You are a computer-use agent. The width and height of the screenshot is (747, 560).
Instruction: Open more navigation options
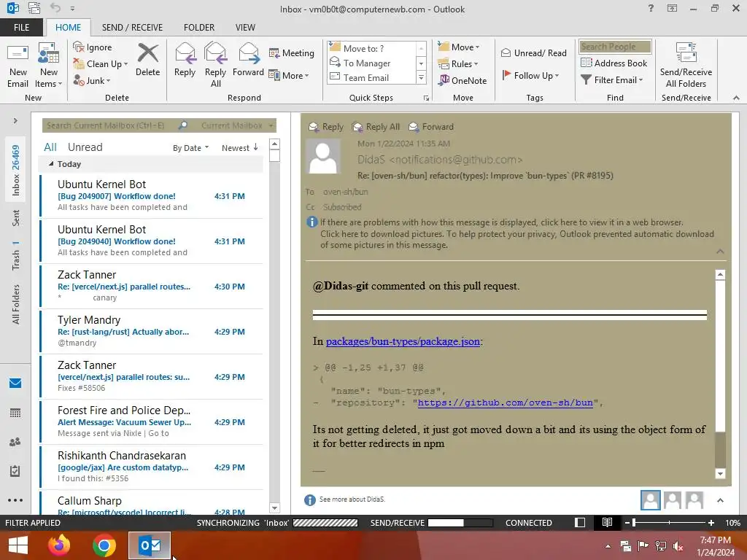pyautogui.click(x=15, y=500)
